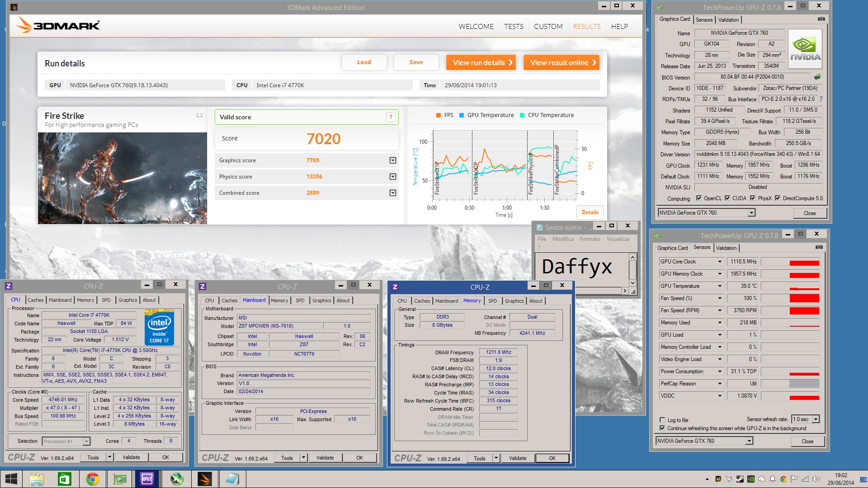Open Tools dropdown arrow in CPU-Z Memory window

pyautogui.click(x=496, y=458)
